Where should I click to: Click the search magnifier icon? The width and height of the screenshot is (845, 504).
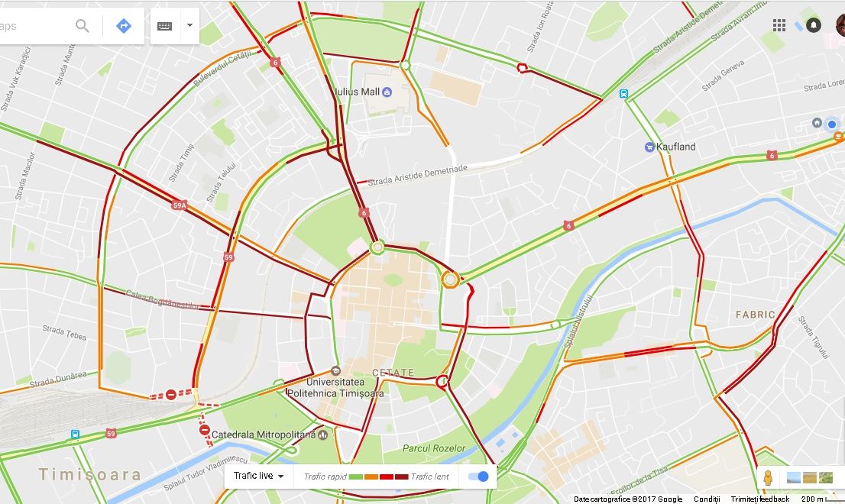tap(82, 25)
